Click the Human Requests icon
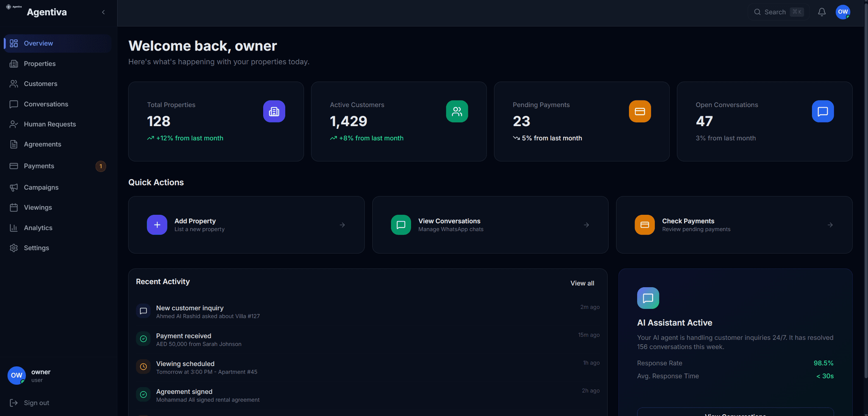 click(x=14, y=124)
